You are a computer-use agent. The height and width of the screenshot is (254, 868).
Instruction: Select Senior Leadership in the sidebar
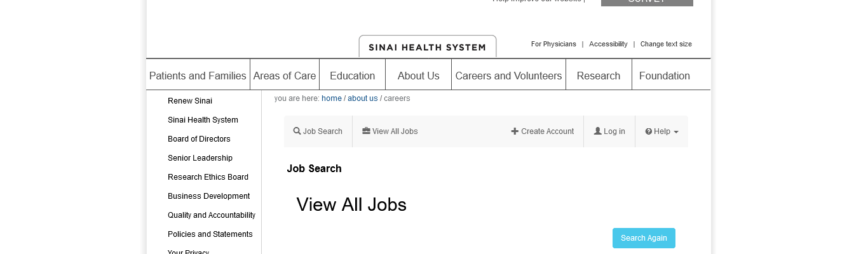[x=200, y=158]
